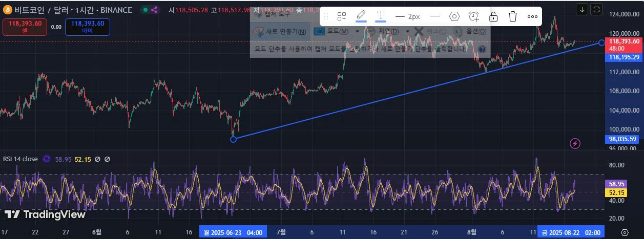
Task: Change text color with T icon
Action: (x=381, y=16)
